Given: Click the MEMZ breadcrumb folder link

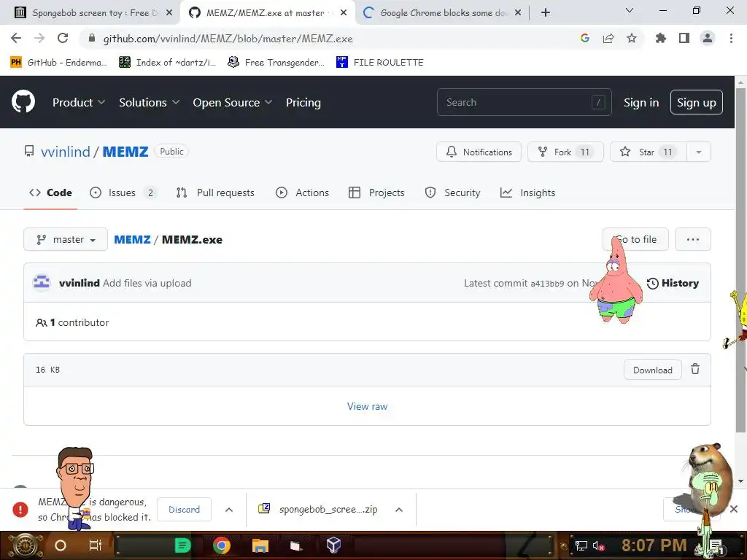Looking at the screenshot, I should click(132, 239).
